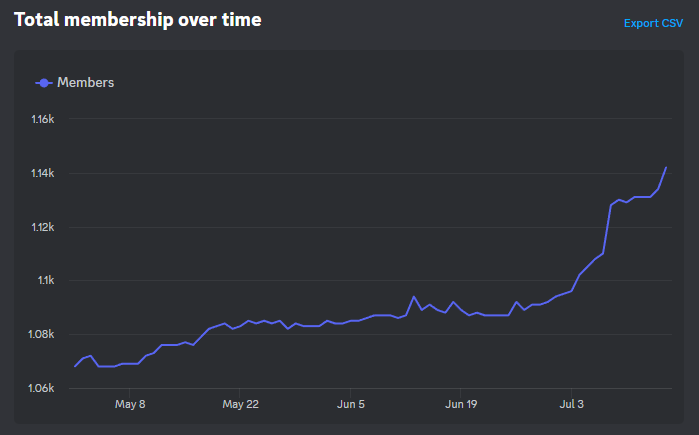Screen dimensions: 699x435
Task: Click the Members legend line marker icon
Action: 44,83
